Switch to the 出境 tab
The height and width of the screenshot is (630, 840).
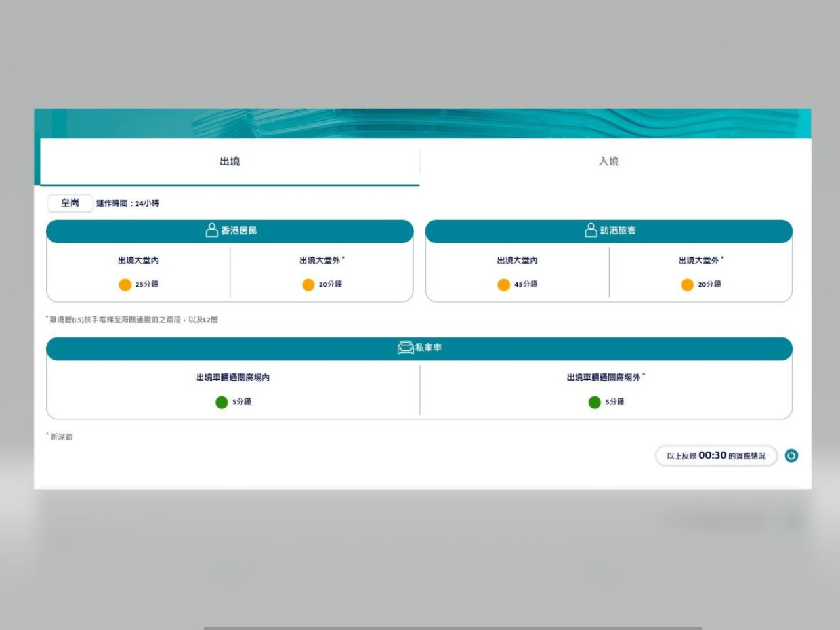coord(230,161)
